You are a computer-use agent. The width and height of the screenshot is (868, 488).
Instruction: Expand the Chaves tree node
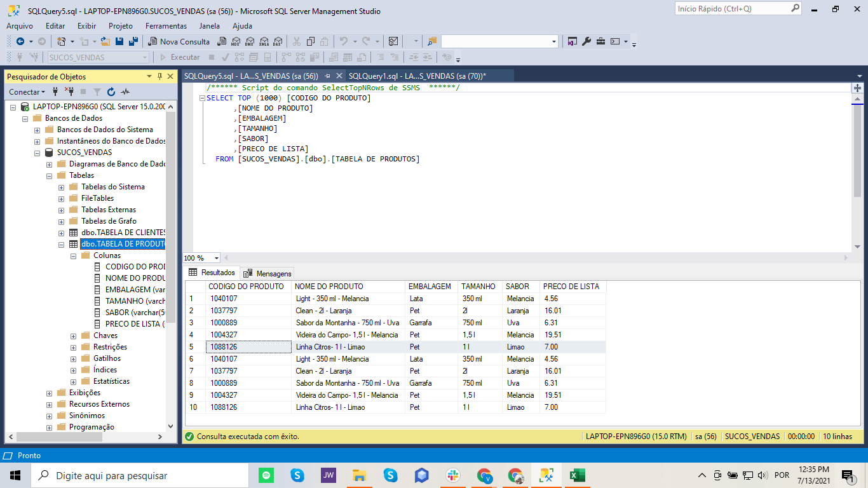click(74, 335)
